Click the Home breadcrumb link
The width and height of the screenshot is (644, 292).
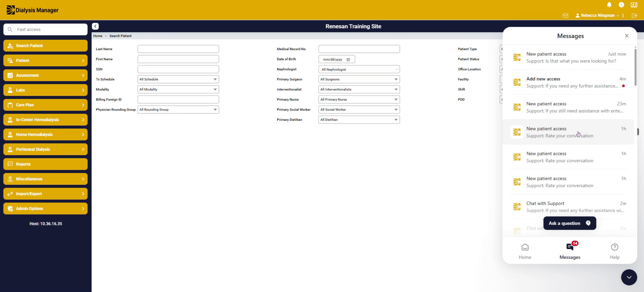click(x=98, y=36)
